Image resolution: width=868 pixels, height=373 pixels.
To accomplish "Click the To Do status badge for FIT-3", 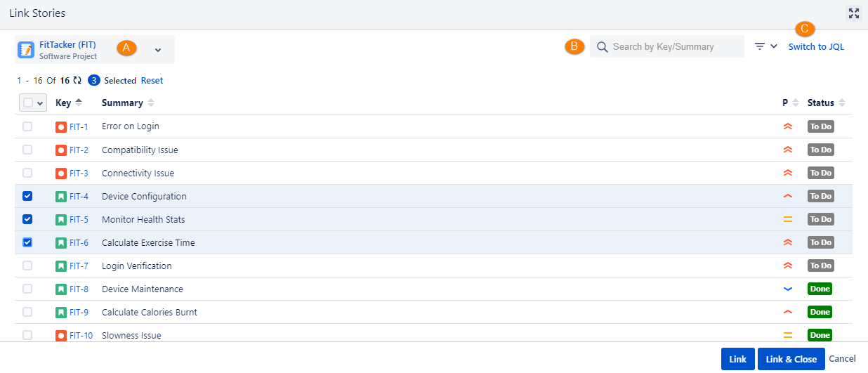I will pos(820,173).
